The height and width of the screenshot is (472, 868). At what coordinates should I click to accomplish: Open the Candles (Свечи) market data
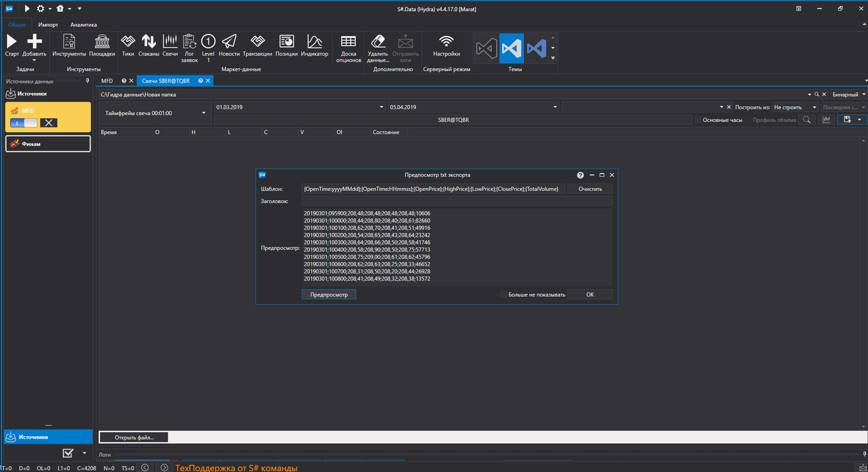(170, 46)
